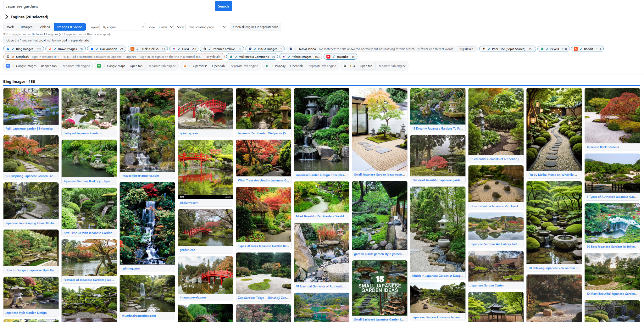Open the Internet Archive engine link
This screenshot has width=644, height=322.
(x=224, y=49)
